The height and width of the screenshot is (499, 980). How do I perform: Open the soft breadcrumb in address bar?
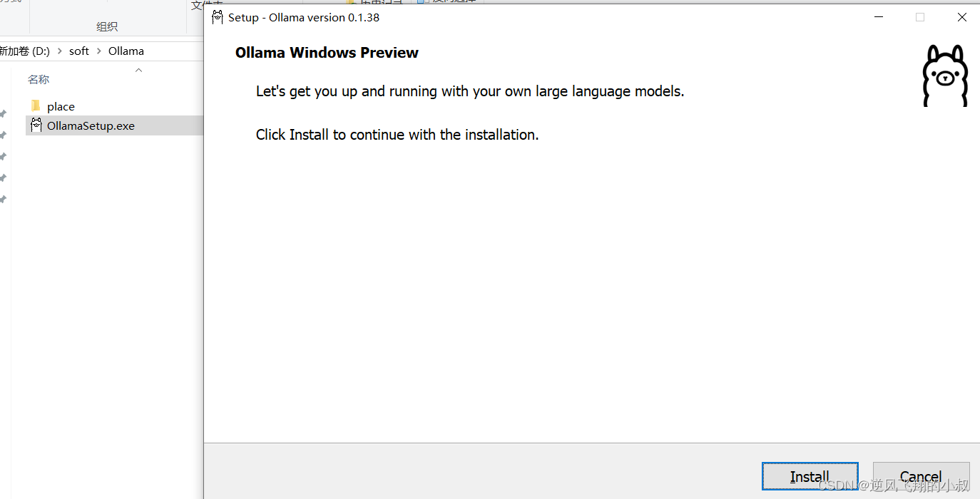(79, 51)
